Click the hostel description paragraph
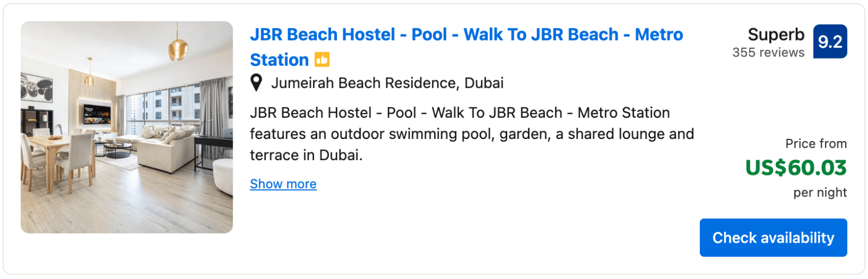Screen dimensions: 868x279 tap(472, 134)
